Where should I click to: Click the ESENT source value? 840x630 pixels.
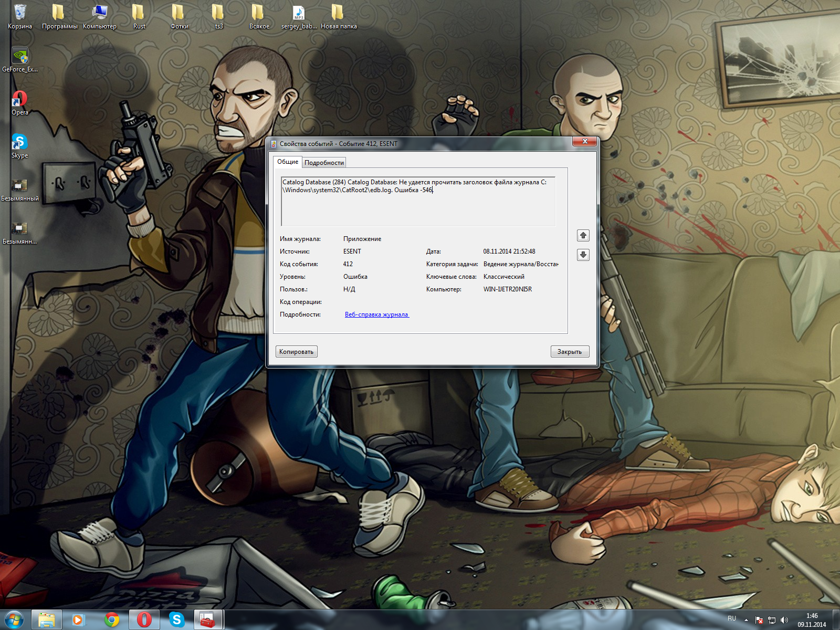click(352, 251)
